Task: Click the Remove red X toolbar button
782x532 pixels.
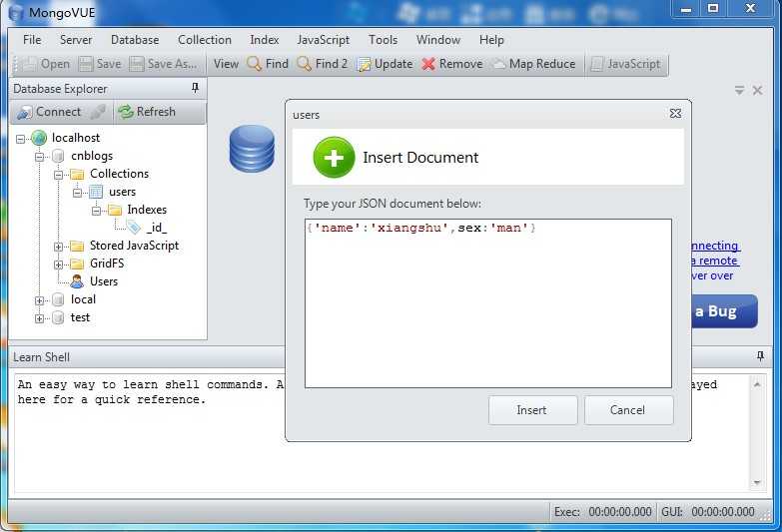Action: (x=451, y=64)
